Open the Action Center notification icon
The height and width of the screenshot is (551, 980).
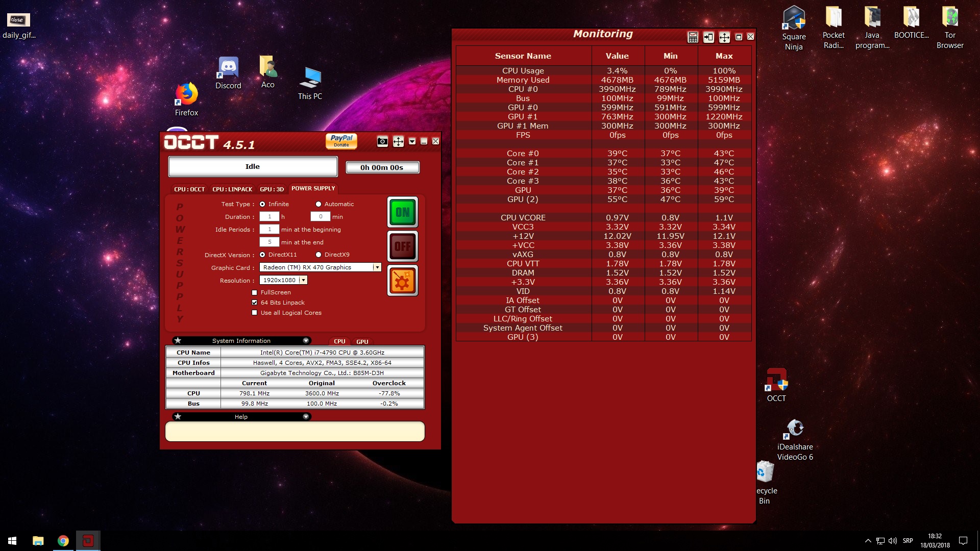[963, 541]
